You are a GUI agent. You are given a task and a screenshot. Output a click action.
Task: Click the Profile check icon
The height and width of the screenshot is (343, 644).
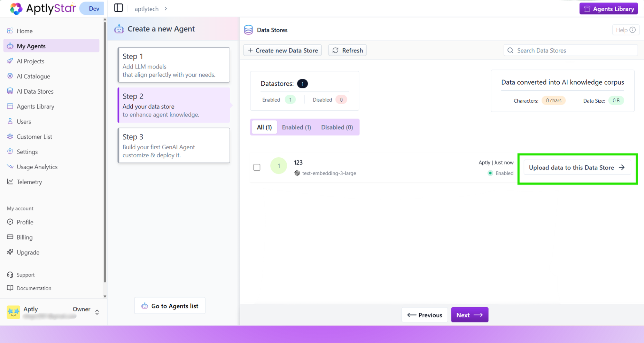pos(10,222)
